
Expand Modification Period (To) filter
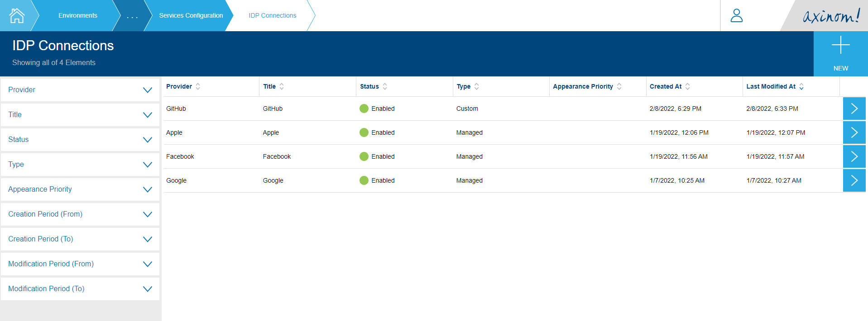pyautogui.click(x=147, y=289)
